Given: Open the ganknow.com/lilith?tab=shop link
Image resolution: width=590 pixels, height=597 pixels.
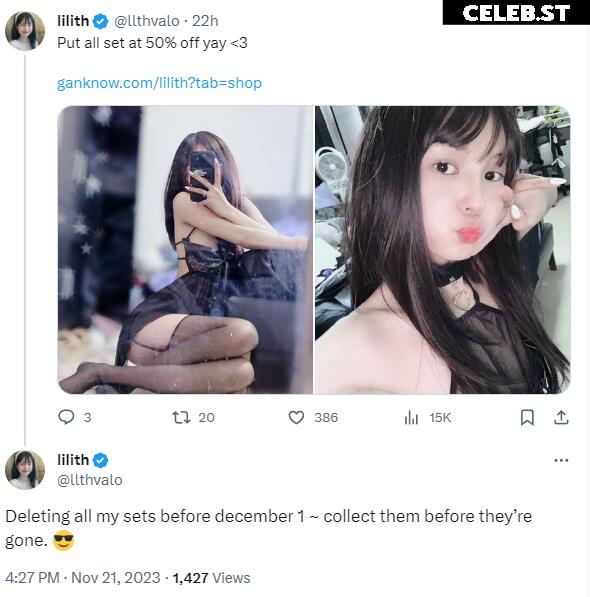Looking at the screenshot, I should click(159, 83).
